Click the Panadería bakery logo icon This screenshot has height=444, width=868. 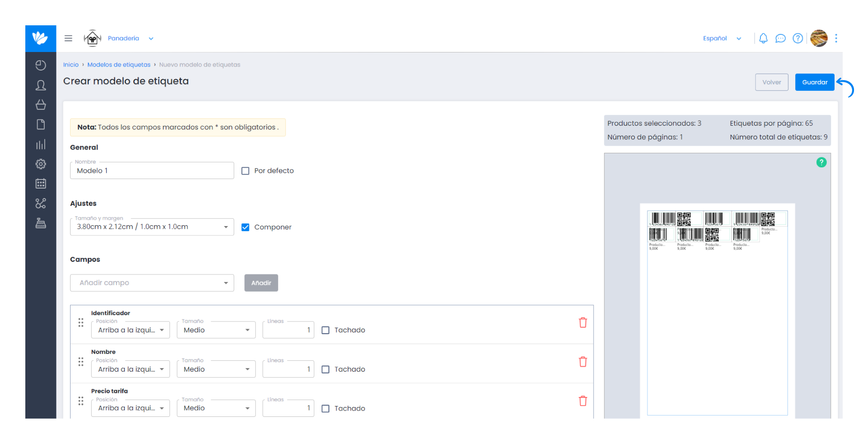92,38
